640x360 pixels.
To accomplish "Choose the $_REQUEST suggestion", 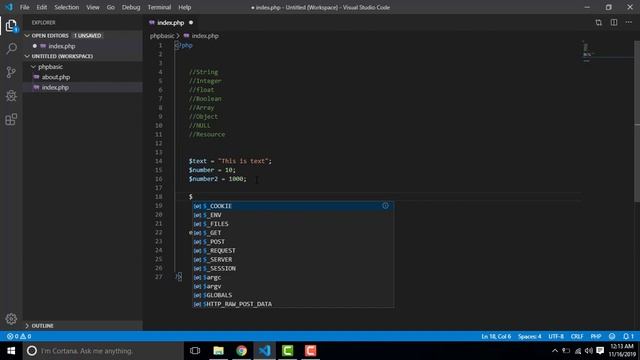I will point(293,251).
